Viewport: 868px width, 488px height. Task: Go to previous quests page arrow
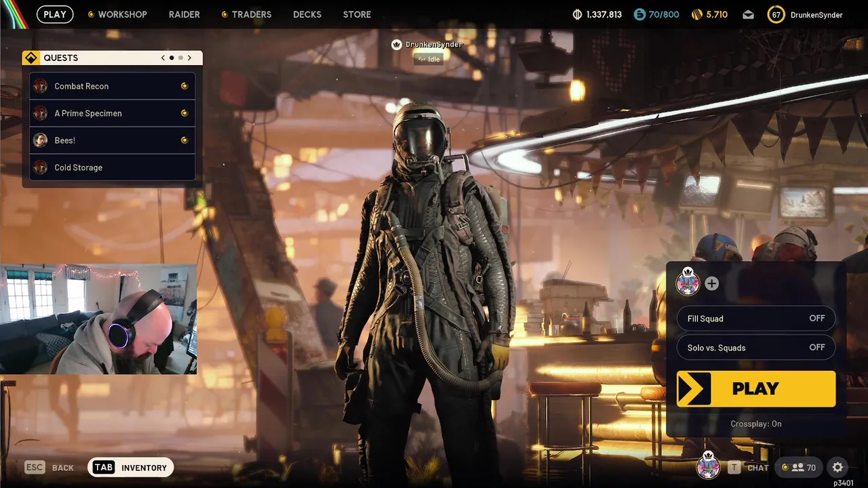pyautogui.click(x=163, y=58)
